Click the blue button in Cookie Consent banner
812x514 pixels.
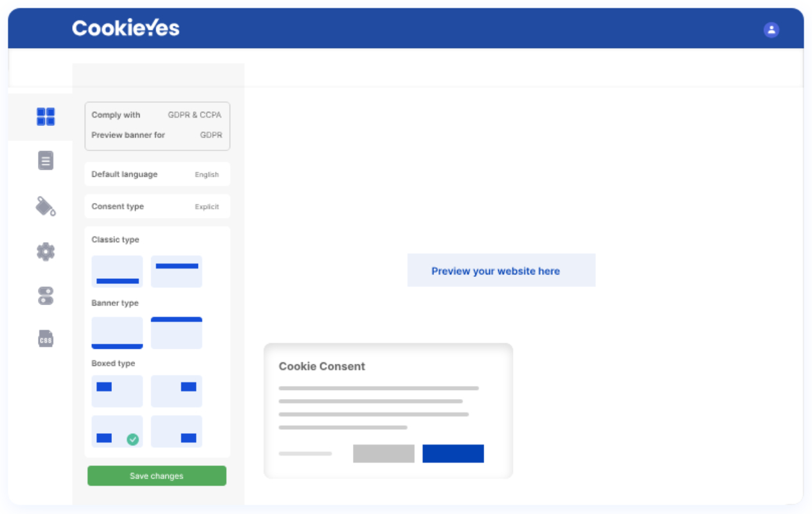pos(453,454)
